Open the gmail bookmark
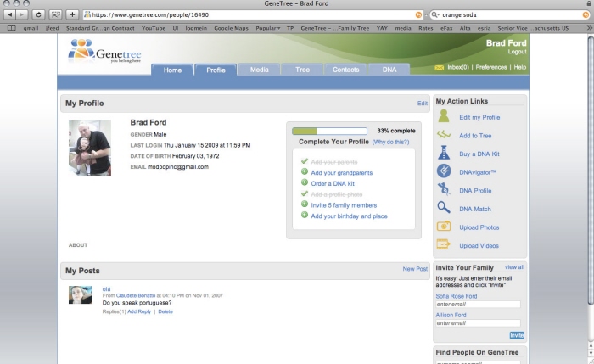This screenshot has width=594, height=364. 31,28
